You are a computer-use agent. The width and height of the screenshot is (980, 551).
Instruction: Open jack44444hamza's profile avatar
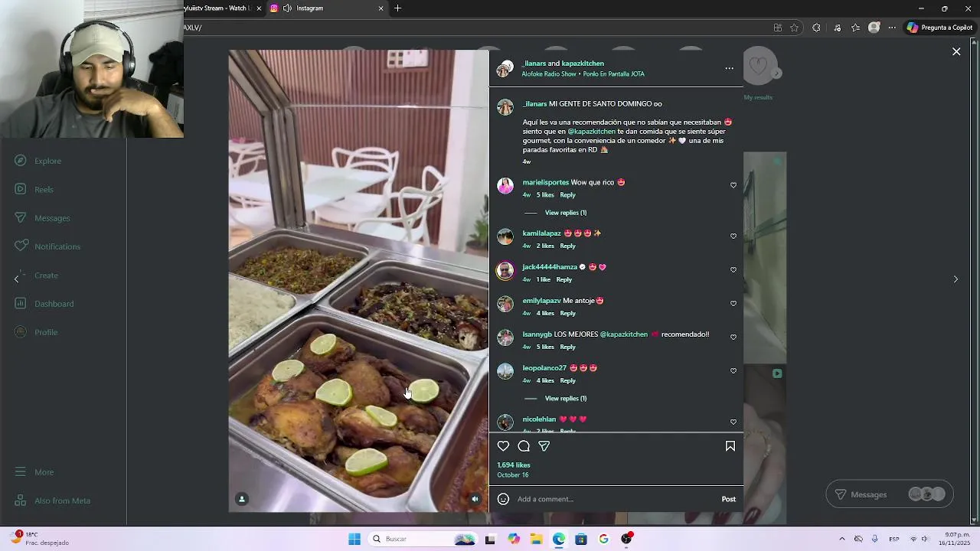coord(505,270)
